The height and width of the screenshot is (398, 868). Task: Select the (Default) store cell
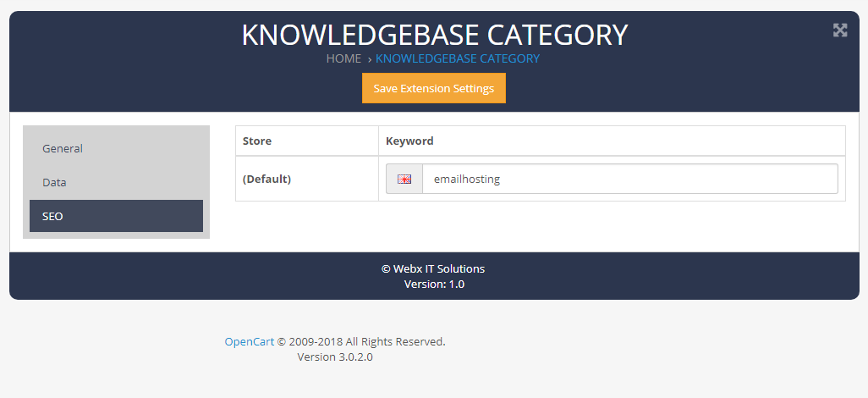tap(307, 179)
